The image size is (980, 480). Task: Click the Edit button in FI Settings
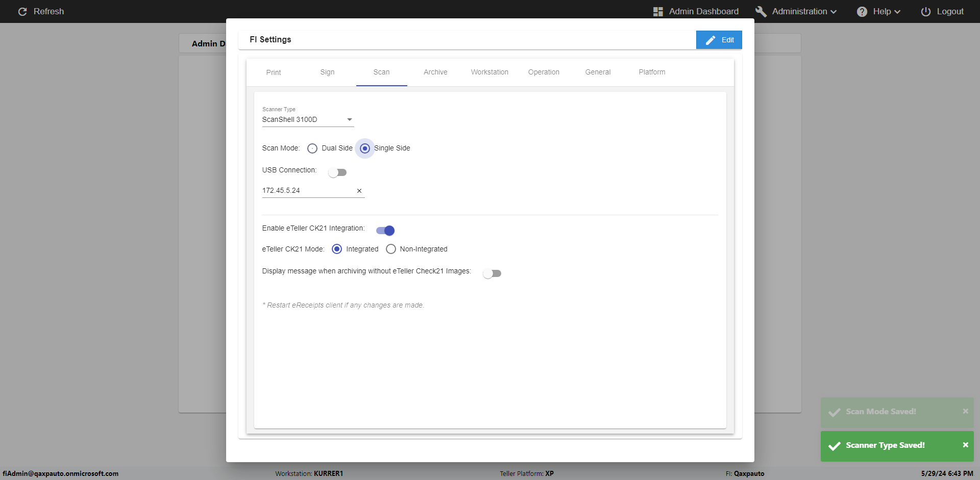(x=719, y=40)
